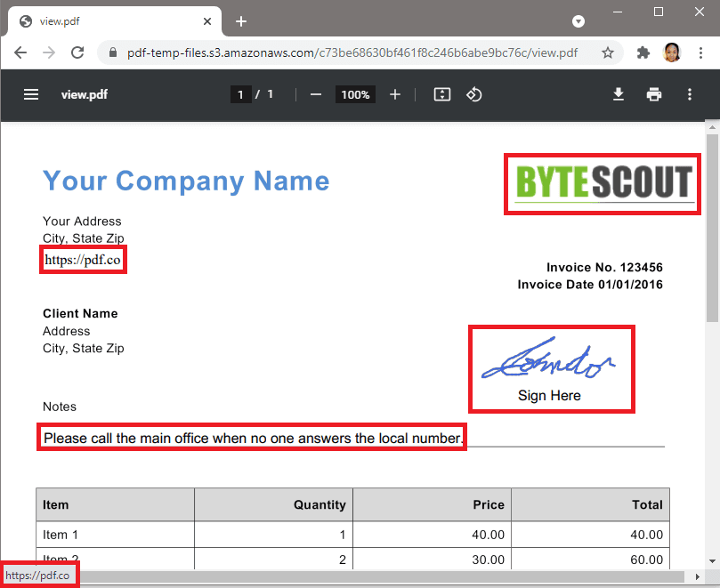Rotate the PDF counterclockwise
This screenshot has width=720, height=588.
474,94
